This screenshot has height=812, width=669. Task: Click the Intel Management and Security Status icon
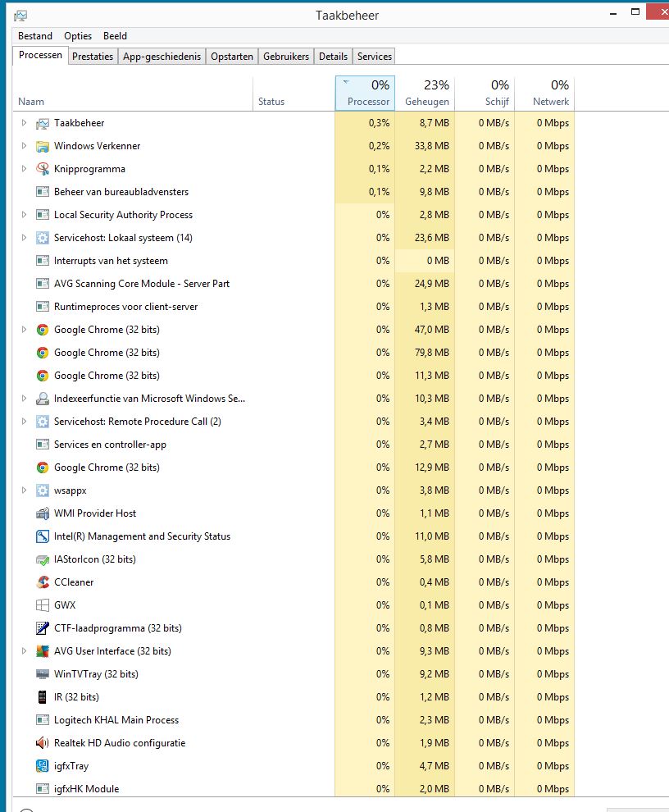pyautogui.click(x=43, y=536)
